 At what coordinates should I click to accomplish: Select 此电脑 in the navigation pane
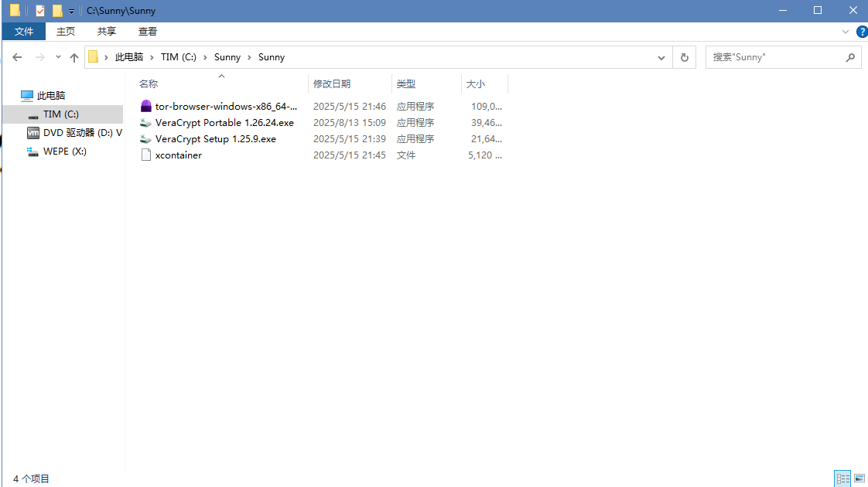[51, 96]
